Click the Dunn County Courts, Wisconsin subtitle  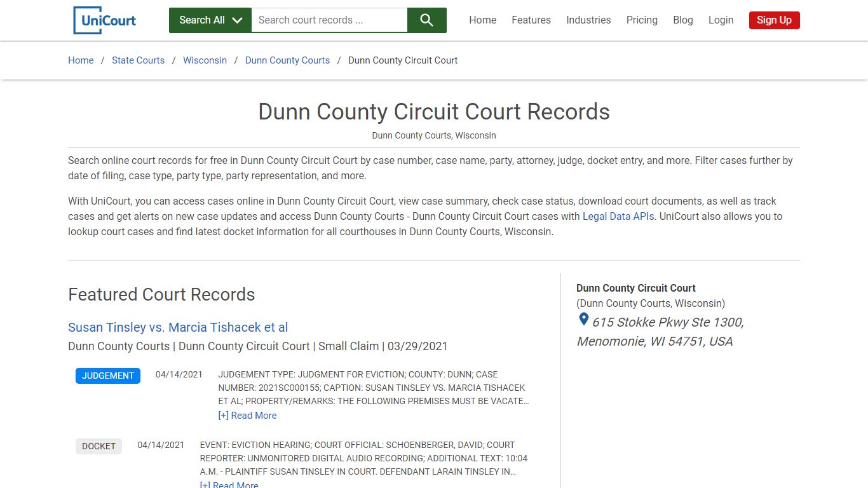click(434, 135)
